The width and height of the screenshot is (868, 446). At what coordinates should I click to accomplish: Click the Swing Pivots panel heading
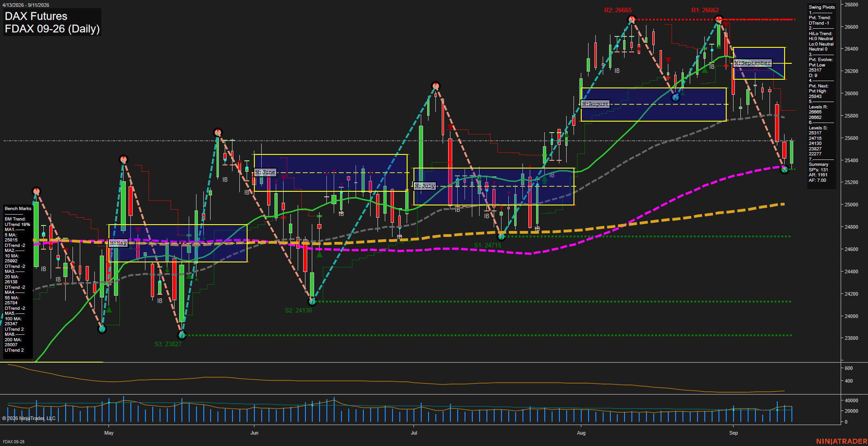click(x=821, y=7)
